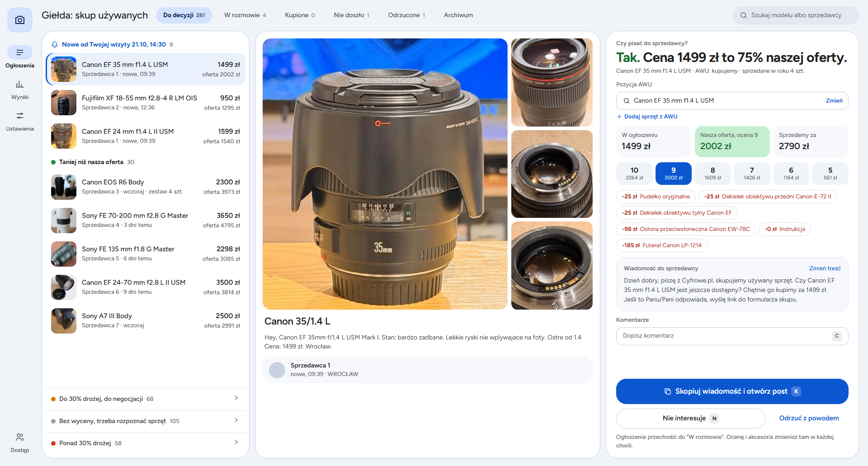The height and width of the screenshot is (466, 868).
Task: Click the Dopisz komentarz input field
Action: tap(732, 336)
